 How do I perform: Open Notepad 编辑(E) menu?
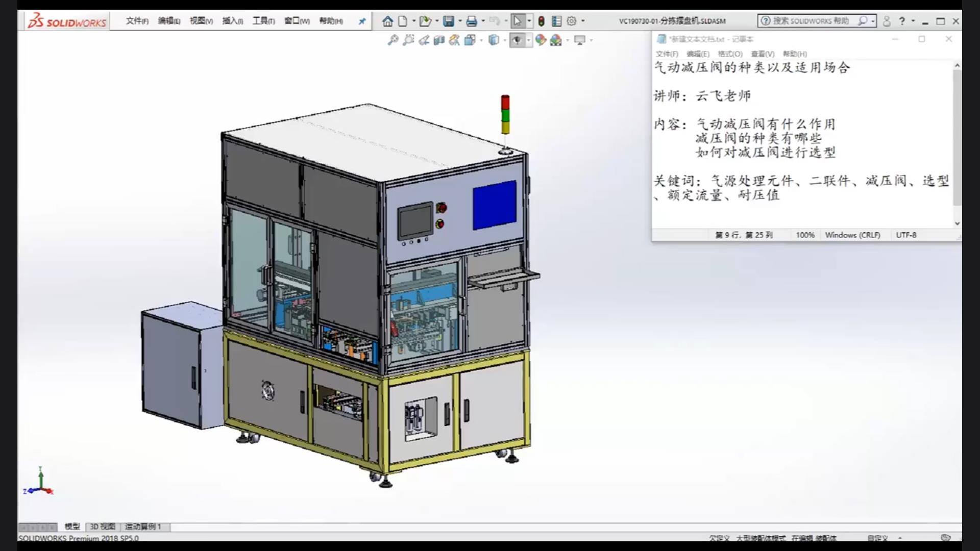click(698, 54)
